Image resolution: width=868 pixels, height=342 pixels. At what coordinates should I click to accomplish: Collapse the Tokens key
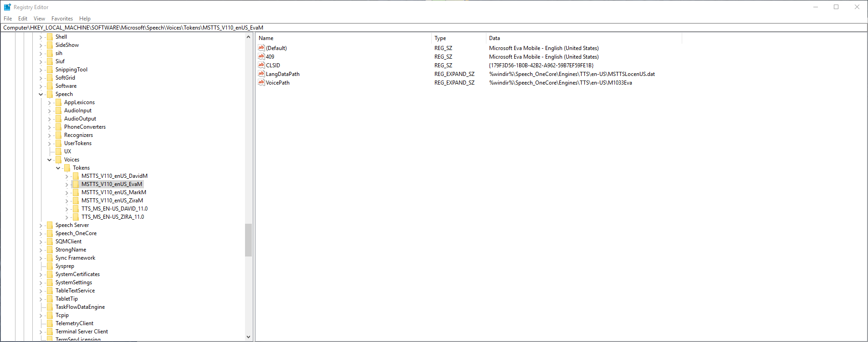[x=58, y=168]
